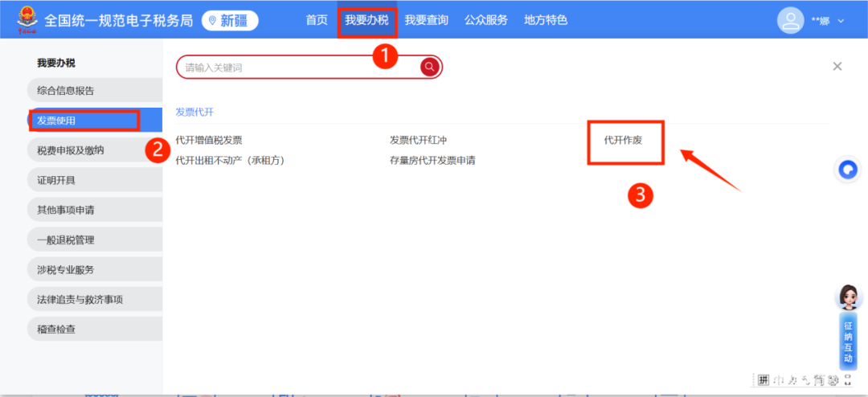The height and width of the screenshot is (397, 868).
Task: Click the **娜 username text
Action: point(820,21)
